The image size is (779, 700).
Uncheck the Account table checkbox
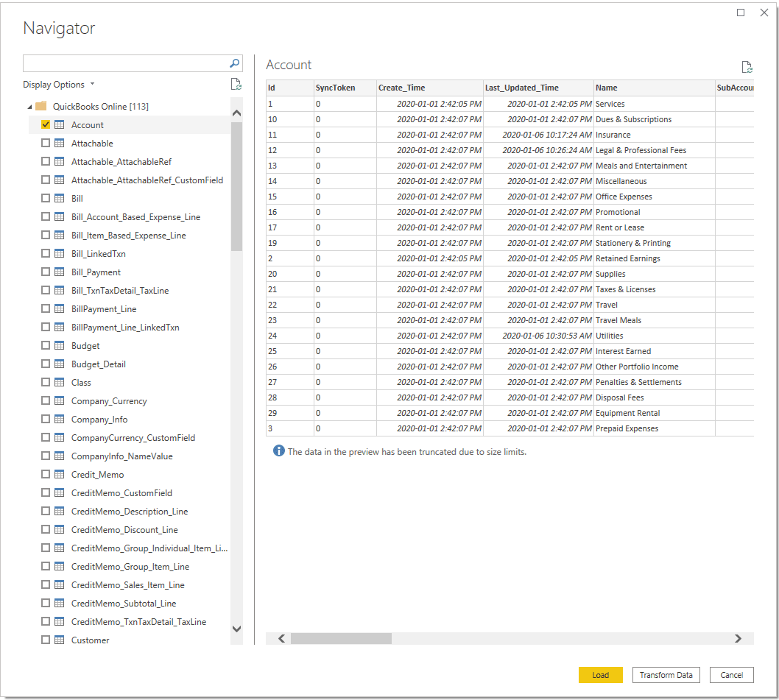click(46, 124)
